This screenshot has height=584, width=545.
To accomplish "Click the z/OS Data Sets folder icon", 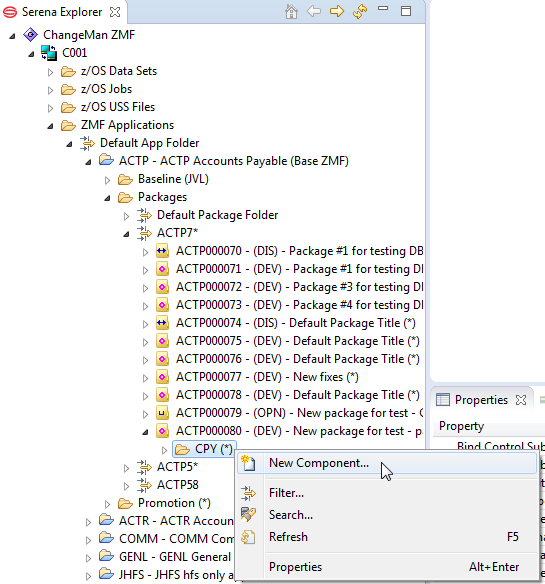I will coord(68,71).
